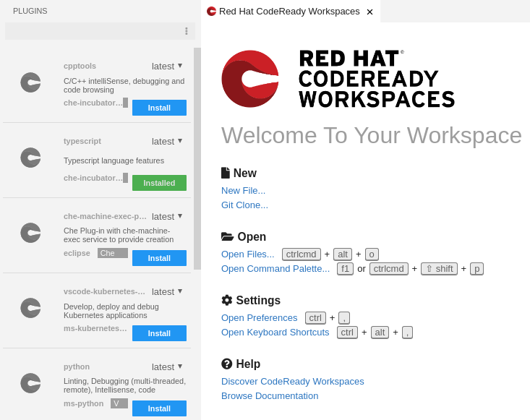The width and height of the screenshot is (530, 420).
Task: Select the Red Hat CodeReady Workspaces tab
Action: (x=289, y=12)
